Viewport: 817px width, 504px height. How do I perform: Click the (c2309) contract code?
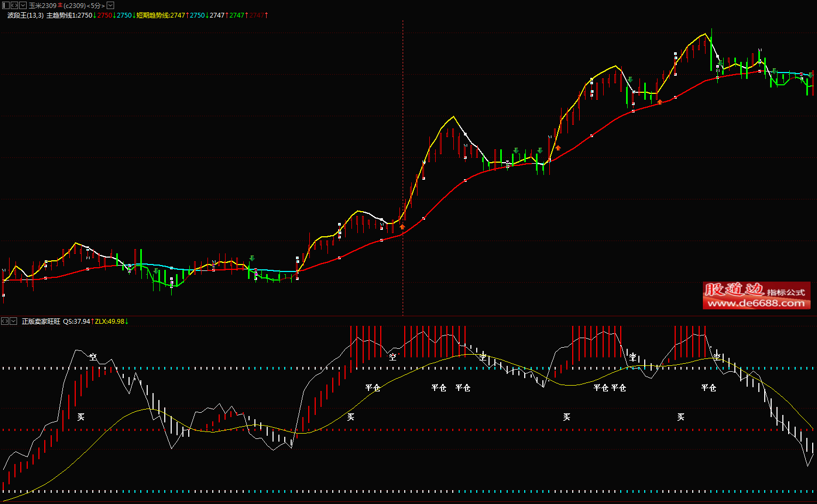point(75,6)
